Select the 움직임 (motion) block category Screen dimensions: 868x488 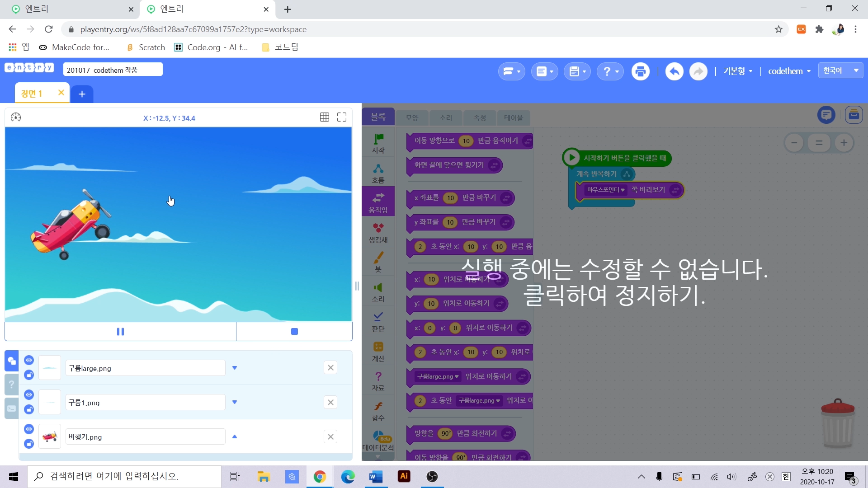(x=378, y=202)
